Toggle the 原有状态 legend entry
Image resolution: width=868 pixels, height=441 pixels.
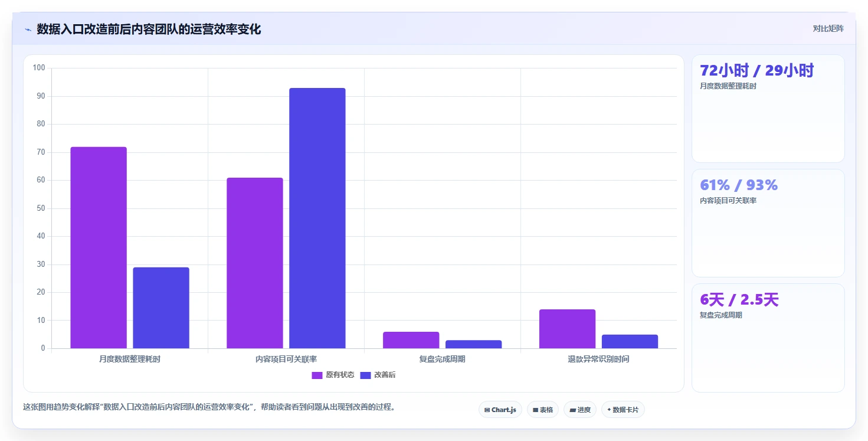click(333, 375)
